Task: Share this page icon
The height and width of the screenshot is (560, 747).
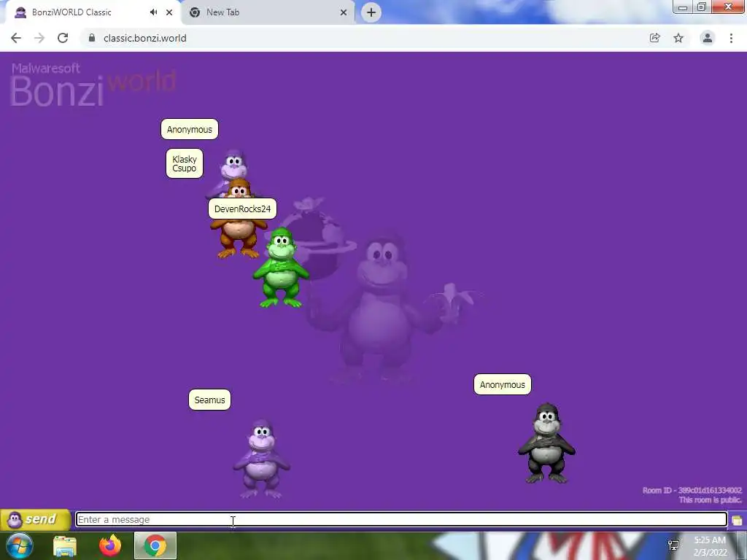Action: 655,38
